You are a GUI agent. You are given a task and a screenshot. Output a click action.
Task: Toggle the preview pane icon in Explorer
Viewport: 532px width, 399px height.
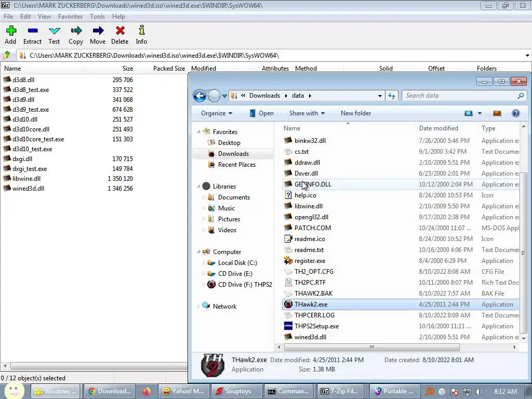[x=497, y=113]
